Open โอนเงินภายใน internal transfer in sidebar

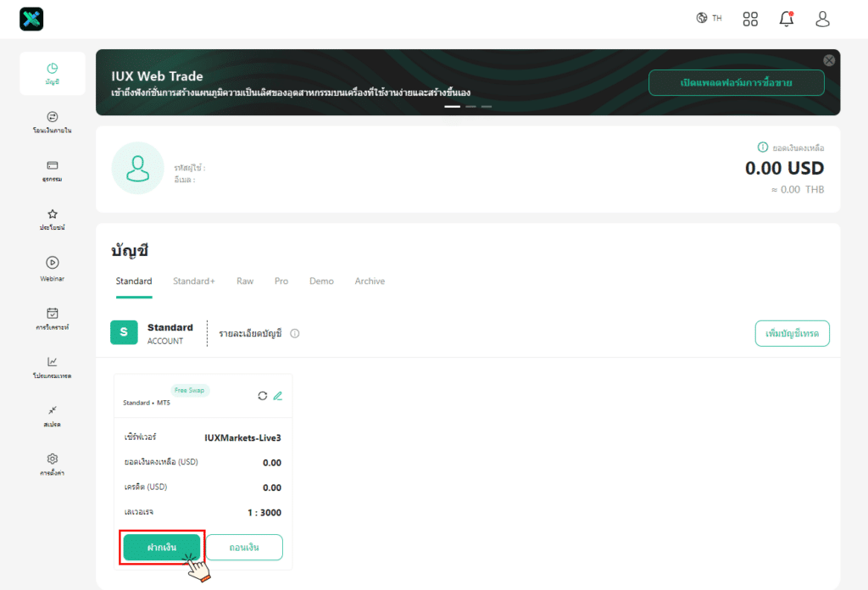(53, 122)
